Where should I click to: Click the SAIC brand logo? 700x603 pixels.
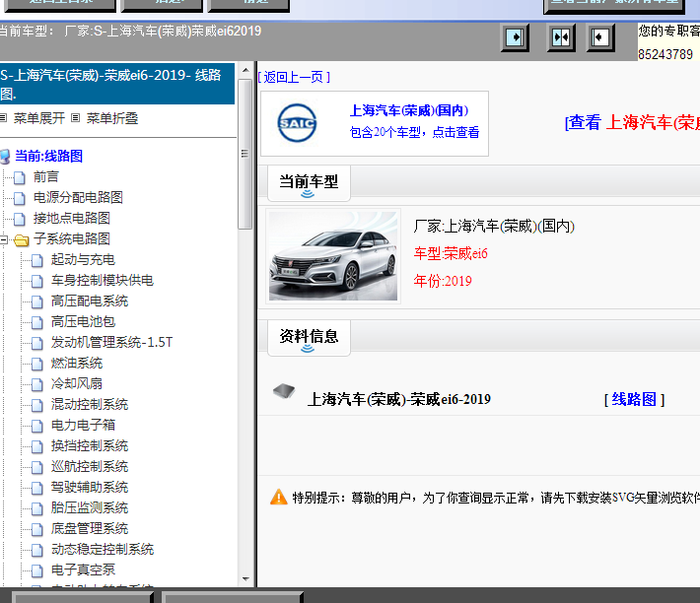(x=297, y=123)
